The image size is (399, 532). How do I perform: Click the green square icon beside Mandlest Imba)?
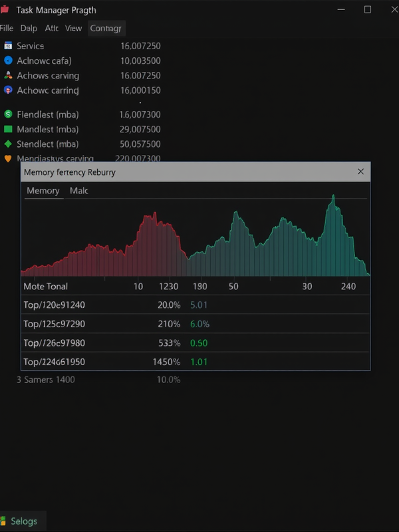tap(8, 129)
